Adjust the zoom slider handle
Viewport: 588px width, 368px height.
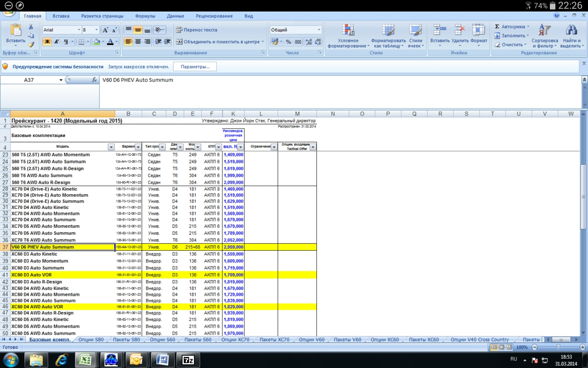(558, 347)
